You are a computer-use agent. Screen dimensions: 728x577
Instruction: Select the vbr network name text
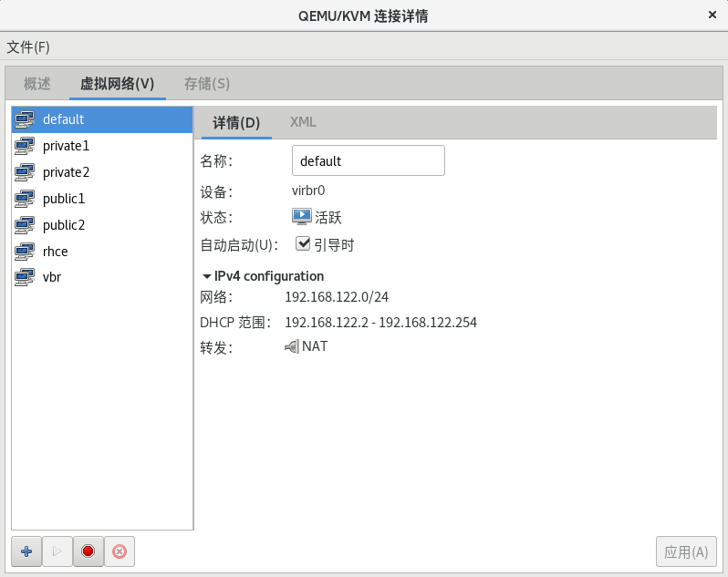coord(52,277)
